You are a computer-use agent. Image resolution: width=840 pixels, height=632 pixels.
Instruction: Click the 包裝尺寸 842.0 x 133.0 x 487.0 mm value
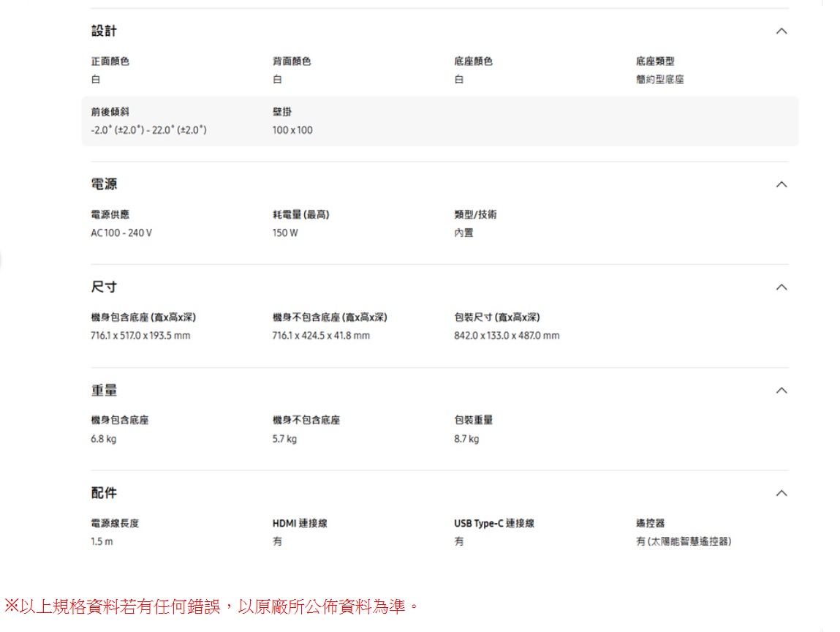(x=507, y=336)
